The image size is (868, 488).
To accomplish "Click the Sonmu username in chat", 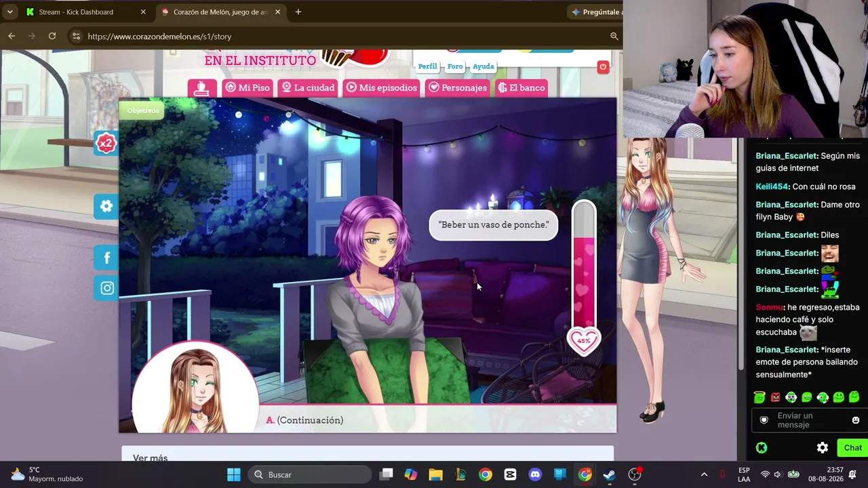I will pos(770,307).
